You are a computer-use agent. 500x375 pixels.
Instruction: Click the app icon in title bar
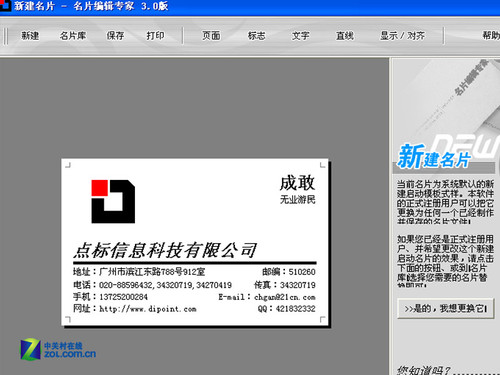click(x=5, y=5)
